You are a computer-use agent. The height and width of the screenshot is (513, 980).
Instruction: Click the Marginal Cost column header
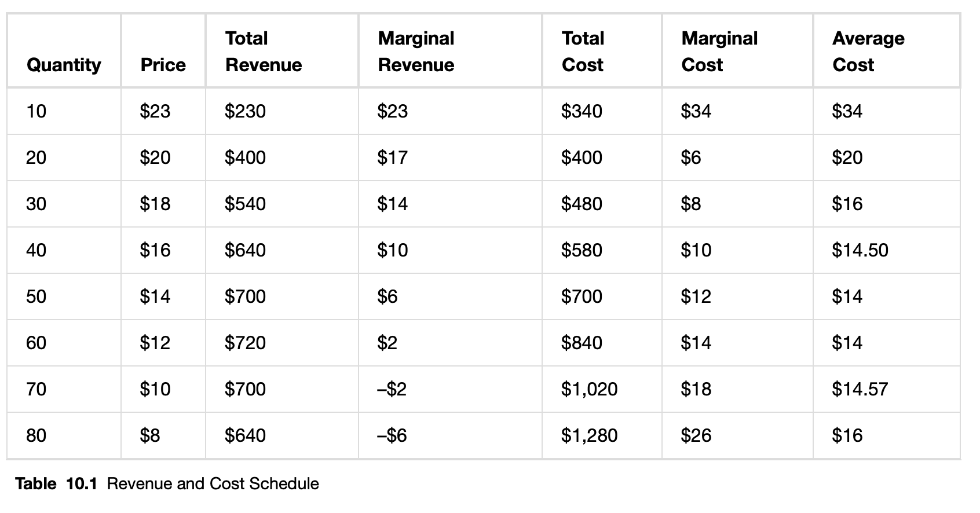click(719, 52)
